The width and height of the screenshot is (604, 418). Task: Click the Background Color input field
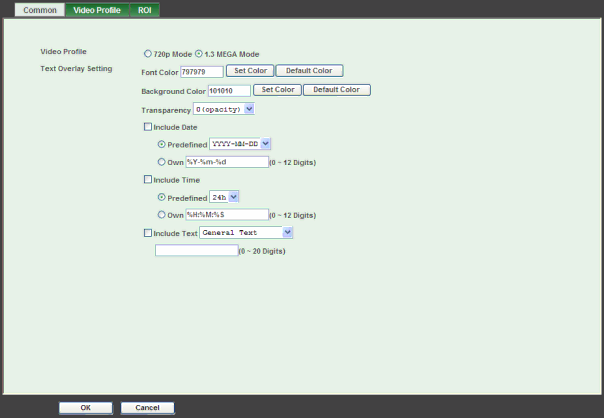click(x=229, y=91)
